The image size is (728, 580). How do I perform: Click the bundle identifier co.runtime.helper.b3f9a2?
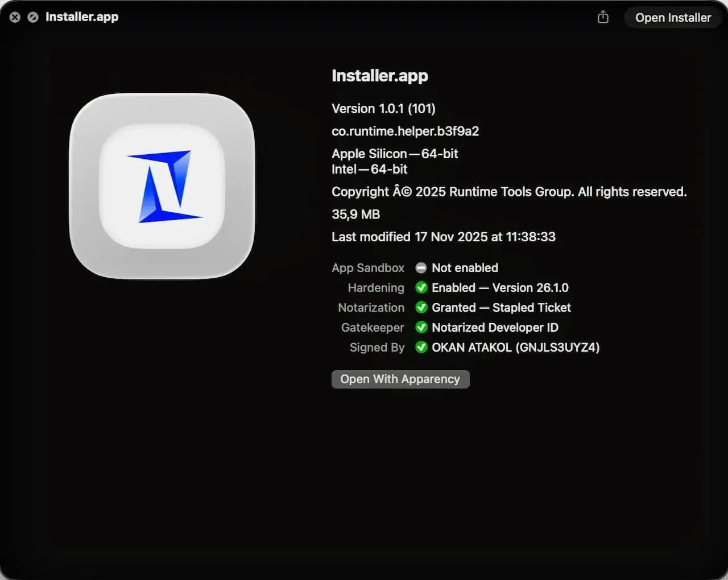tap(405, 131)
